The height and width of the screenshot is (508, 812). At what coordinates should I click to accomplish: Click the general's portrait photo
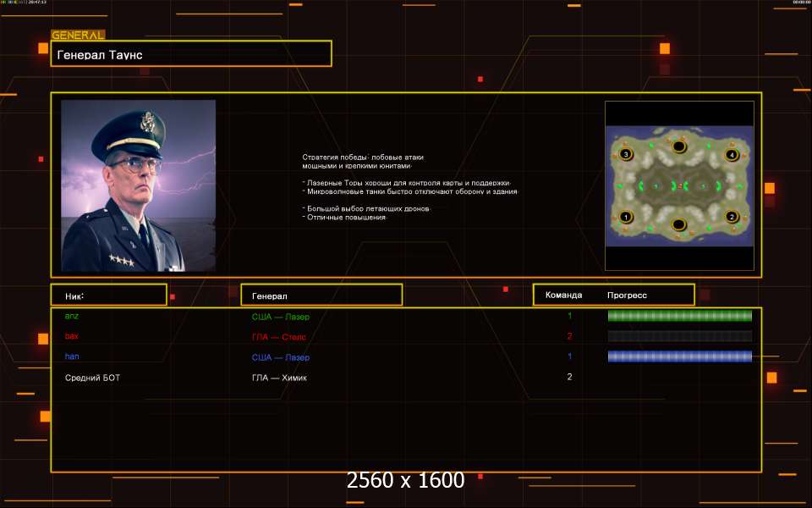138,185
